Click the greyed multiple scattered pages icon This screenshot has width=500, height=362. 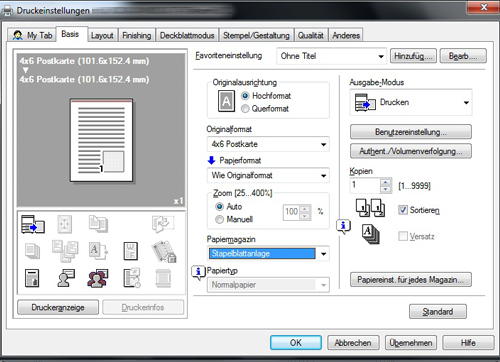(65, 251)
